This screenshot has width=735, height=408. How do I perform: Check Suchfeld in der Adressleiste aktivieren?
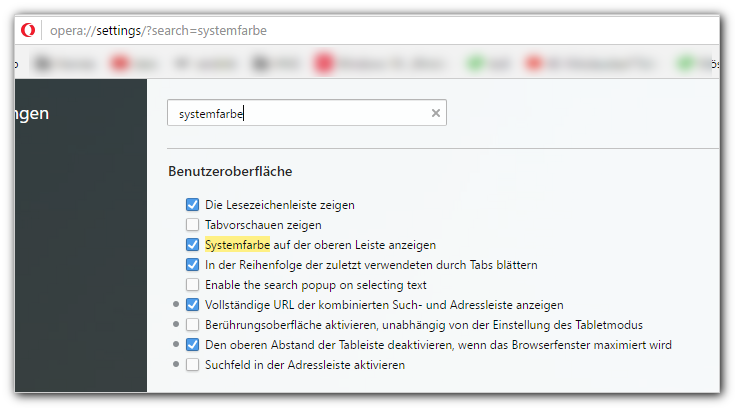tap(192, 365)
